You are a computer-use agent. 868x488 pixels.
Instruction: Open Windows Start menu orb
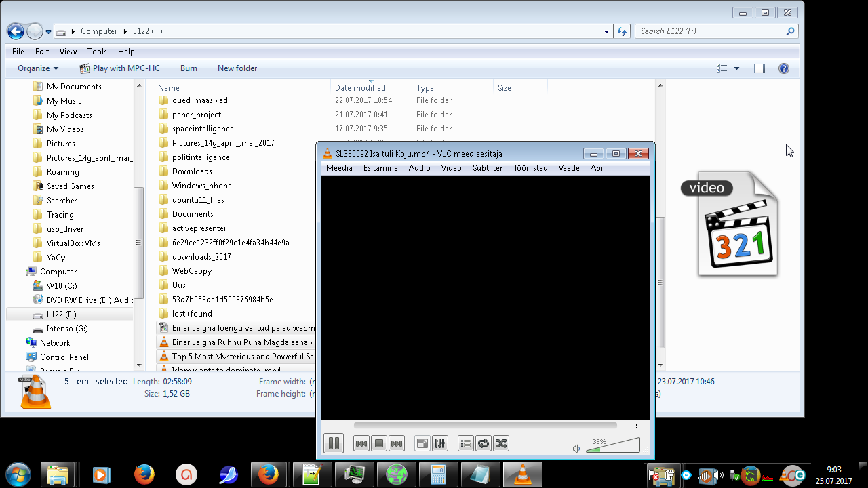click(x=18, y=474)
